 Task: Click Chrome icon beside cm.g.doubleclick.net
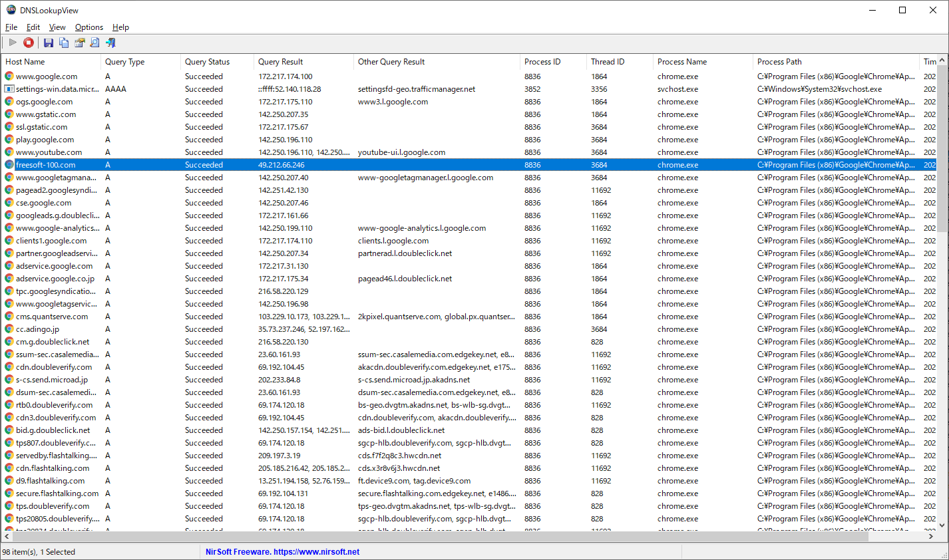pos(9,342)
